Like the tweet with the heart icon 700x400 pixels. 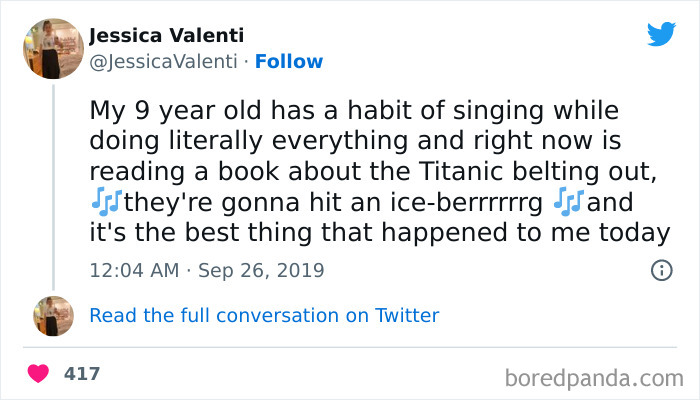[38, 374]
